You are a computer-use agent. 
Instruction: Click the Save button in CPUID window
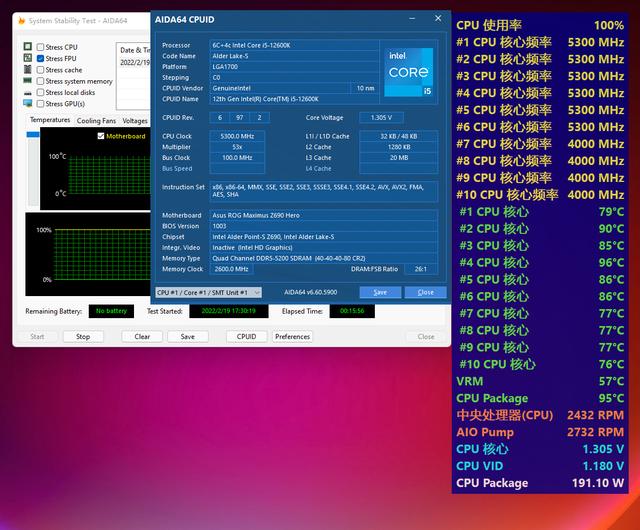click(380, 292)
